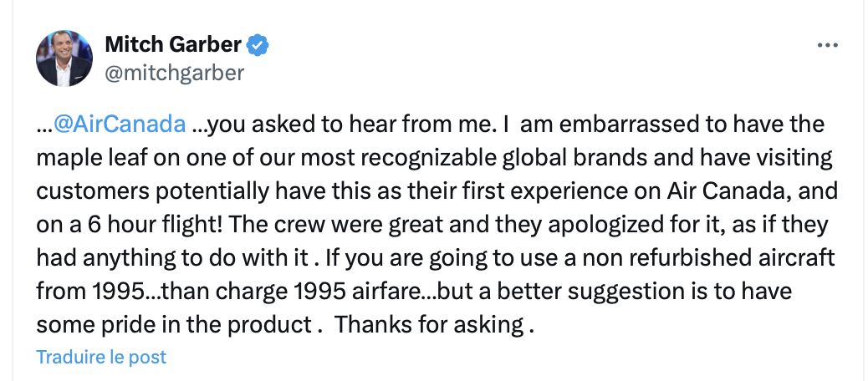Viewport: 868px width, 381px height.
Task: Open Mitch Garber's profile picture
Action: pyautogui.click(x=64, y=58)
